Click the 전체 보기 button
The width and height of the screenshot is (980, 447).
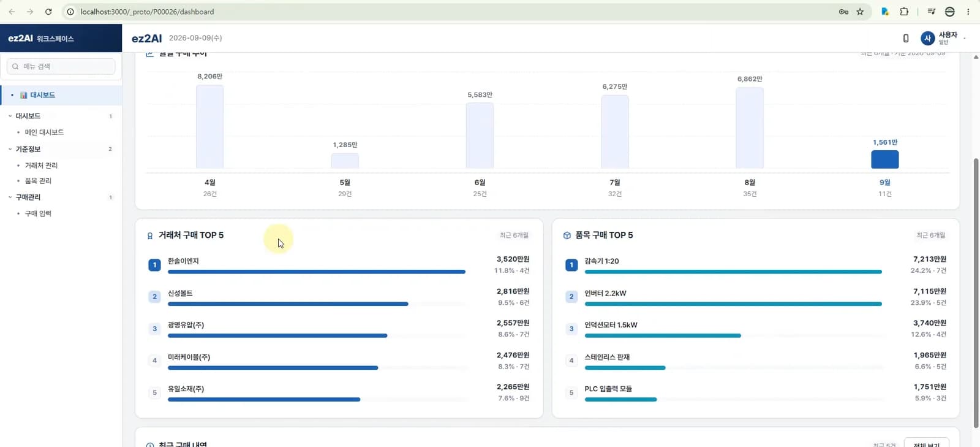tap(927, 444)
